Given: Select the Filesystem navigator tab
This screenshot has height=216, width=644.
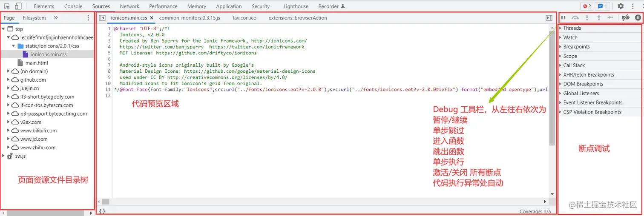Looking at the screenshot, I should tap(34, 18).
